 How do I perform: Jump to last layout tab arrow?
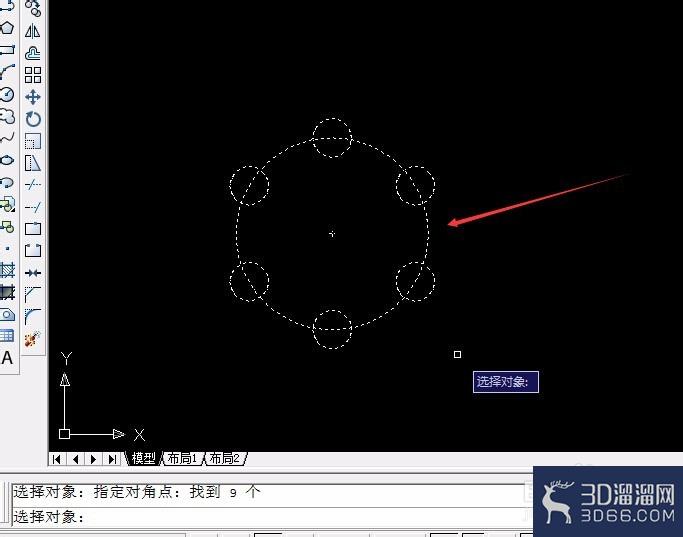click(x=112, y=459)
